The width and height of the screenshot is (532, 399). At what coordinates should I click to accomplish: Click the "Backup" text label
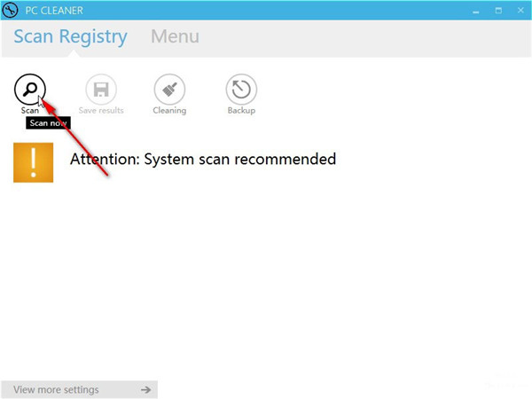click(240, 111)
